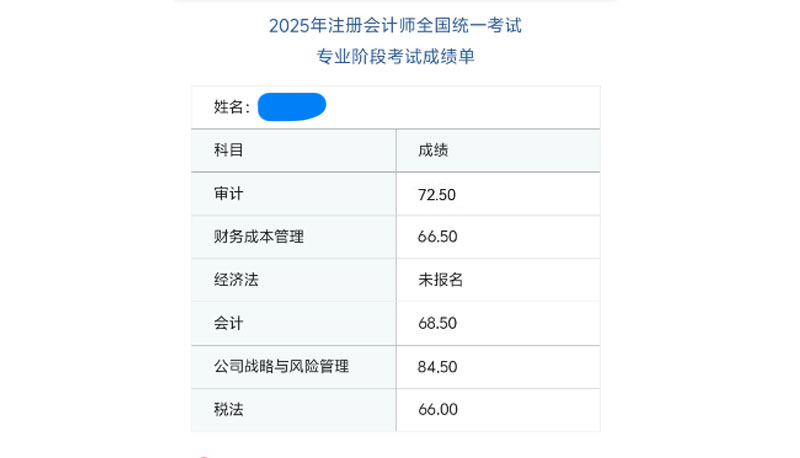
Task: Select the 科目 column header
Action: click(x=229, y=151)
